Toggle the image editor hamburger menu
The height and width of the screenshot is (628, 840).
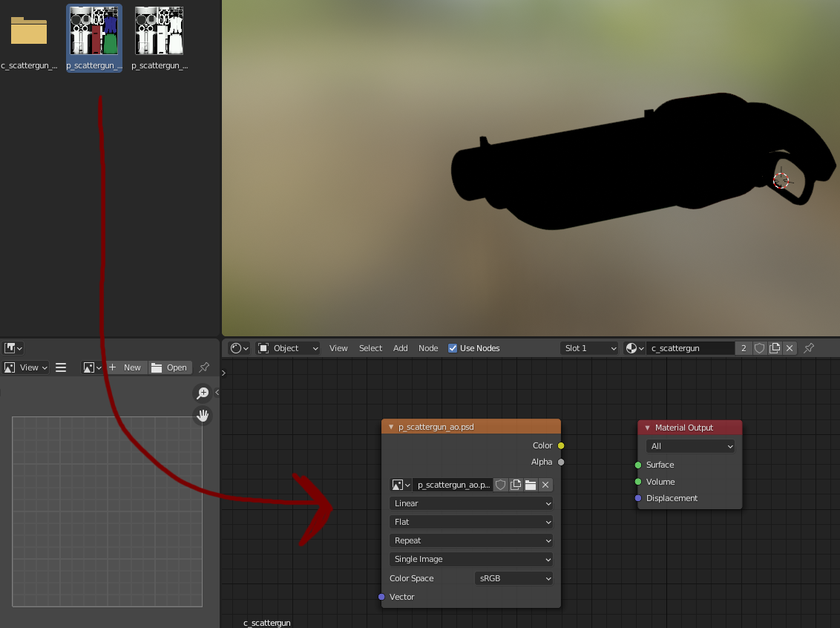point(61,367)
